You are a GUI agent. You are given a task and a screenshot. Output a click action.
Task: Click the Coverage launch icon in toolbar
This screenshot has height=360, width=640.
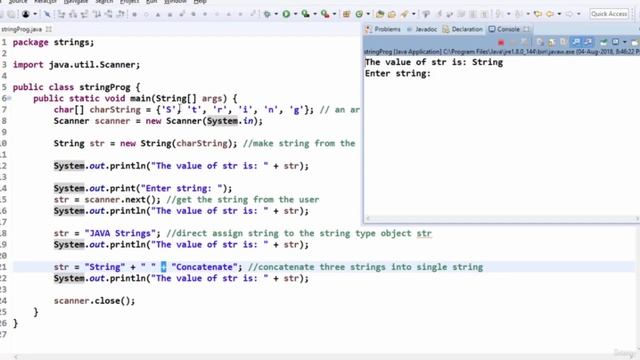[x=305, y=14]
